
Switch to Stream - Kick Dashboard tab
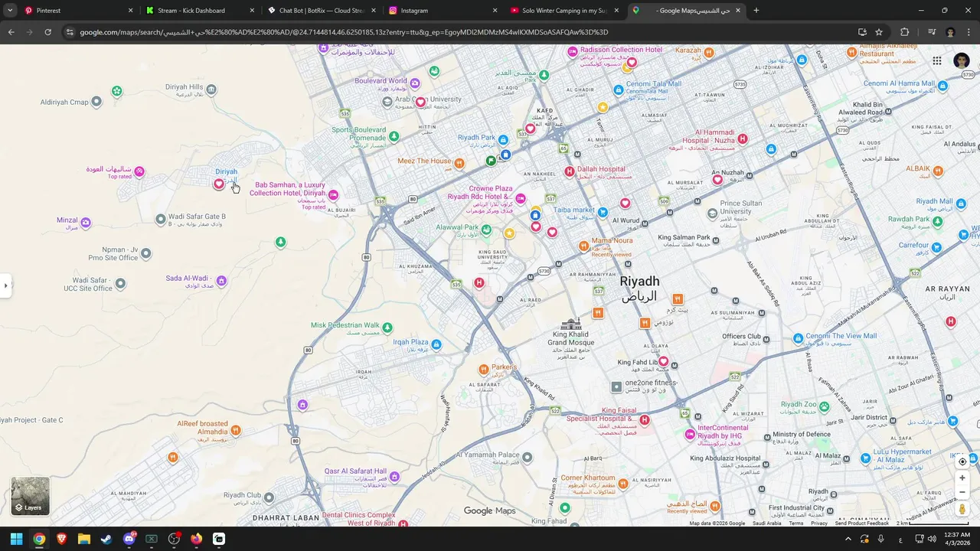coord(201,11)
